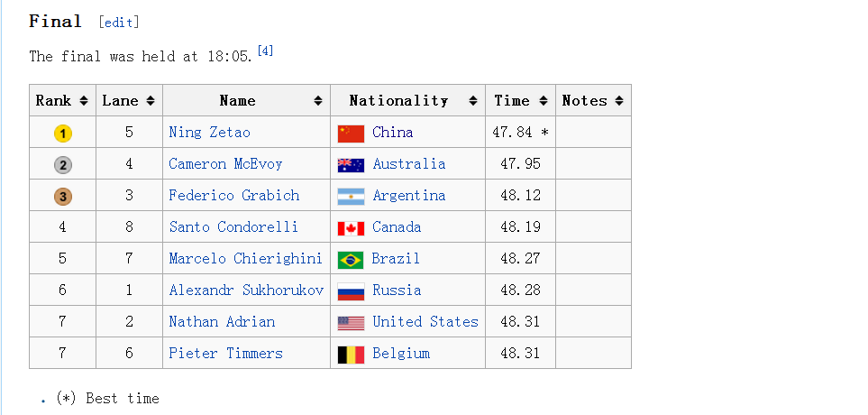This screenshot has height=415, width=868.
Task: Sort table by Lane column arrows
Action: [150, 101]
